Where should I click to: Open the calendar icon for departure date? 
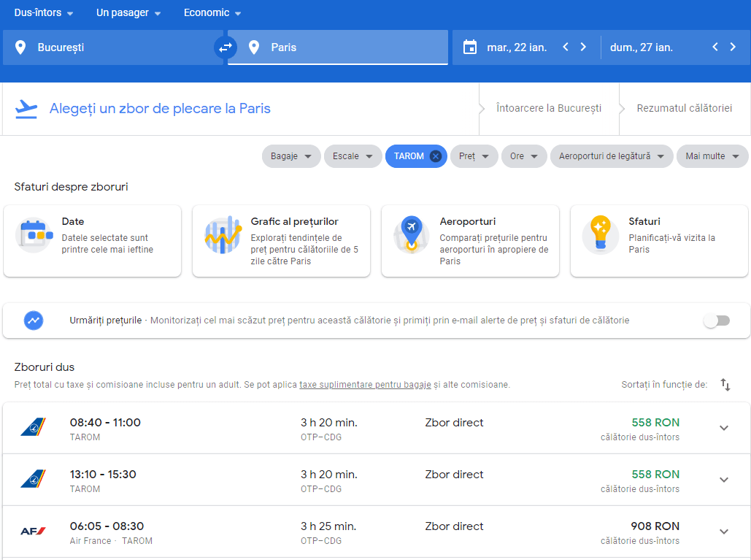tap(470, 47)
